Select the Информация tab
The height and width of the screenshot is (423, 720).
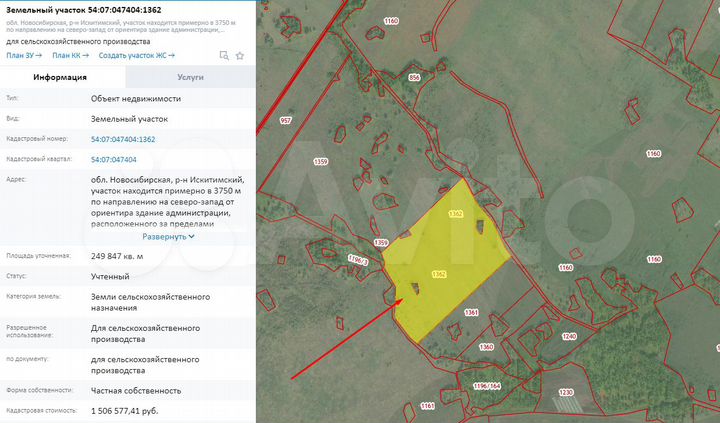coord(60,77)
